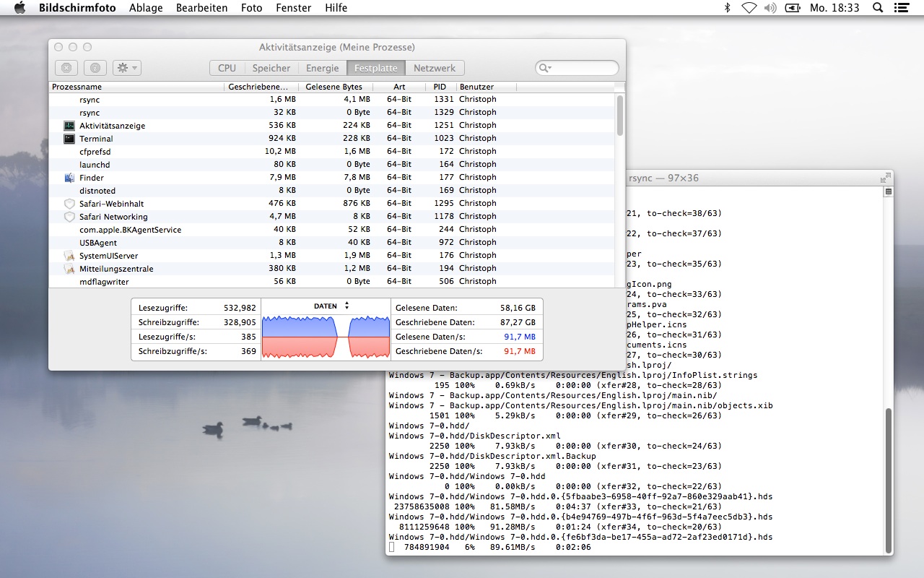Click the Activity Monitor list scrollbar
924x578 pixels.
(620, 115)
